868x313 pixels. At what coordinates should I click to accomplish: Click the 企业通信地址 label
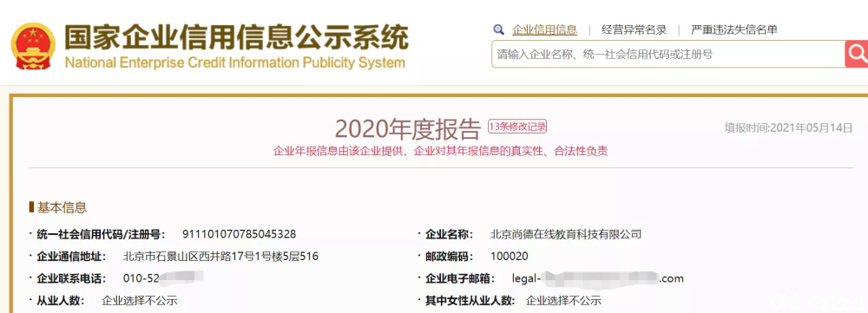click(71, 257)
